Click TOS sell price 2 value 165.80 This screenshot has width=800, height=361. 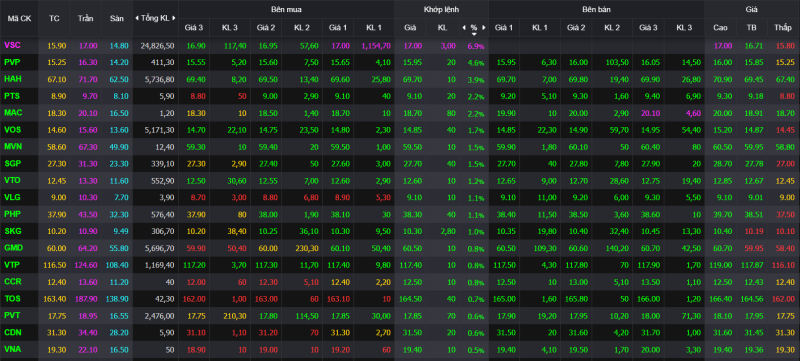click(575, 298)
